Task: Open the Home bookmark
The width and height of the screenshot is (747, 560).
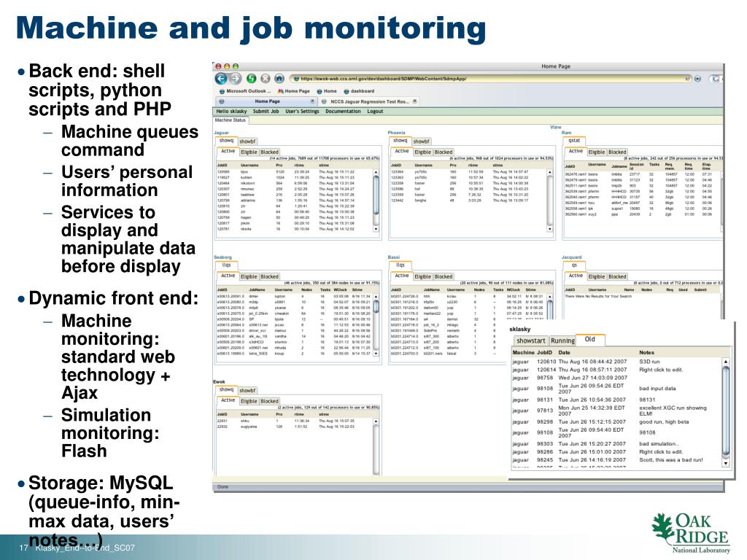Action: tap(327, 91)
